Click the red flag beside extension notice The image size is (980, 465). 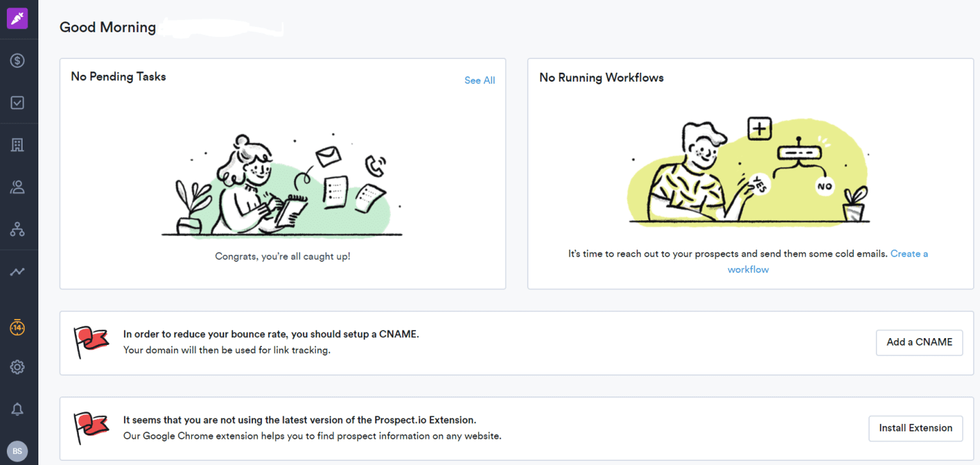coord(91,428)
